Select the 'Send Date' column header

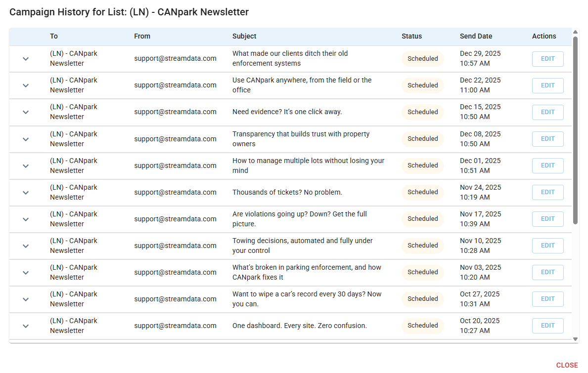click(476, 36)
